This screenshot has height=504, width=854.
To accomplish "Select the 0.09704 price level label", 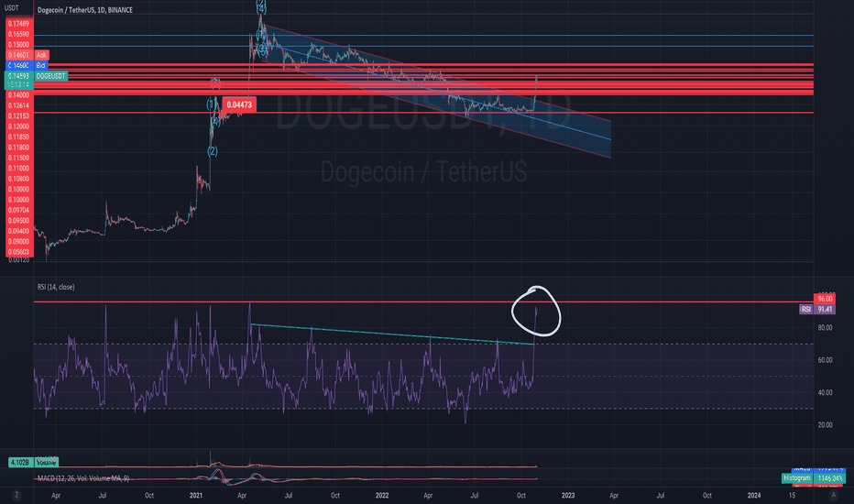I will click(19, 210).
